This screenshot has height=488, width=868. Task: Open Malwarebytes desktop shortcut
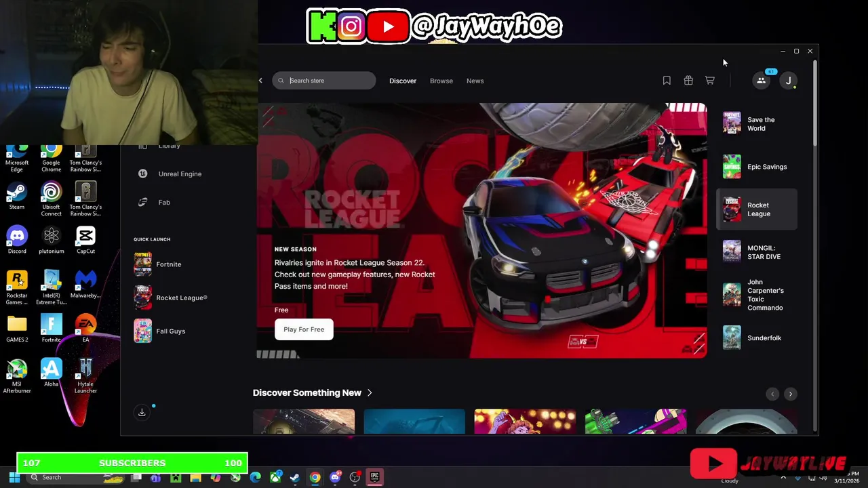coord(85,284)
